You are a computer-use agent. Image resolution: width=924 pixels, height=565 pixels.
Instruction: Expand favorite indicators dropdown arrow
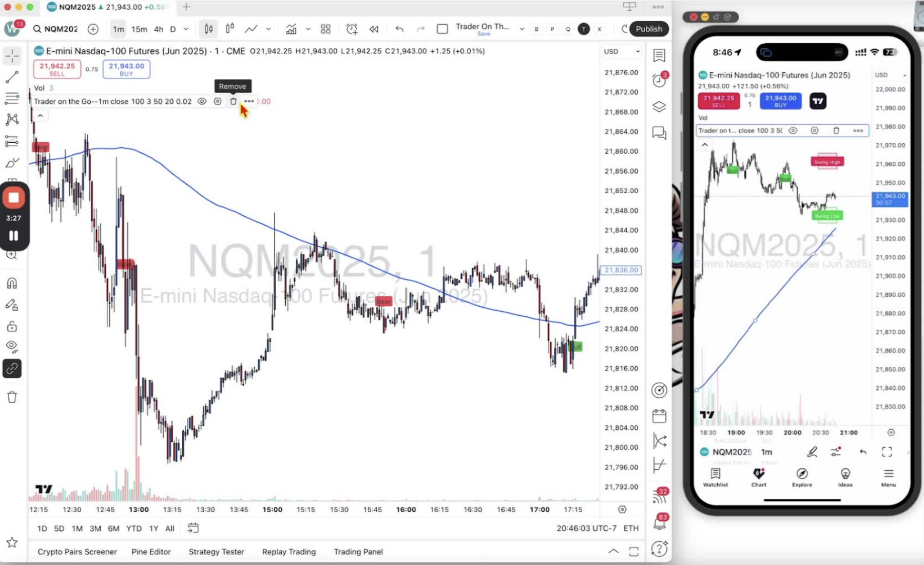[x=308, y=29]
